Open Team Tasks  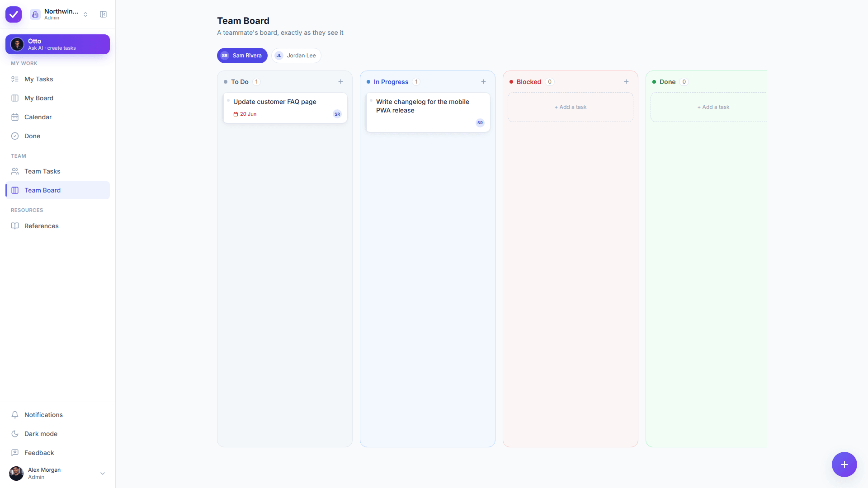coord(57,171)
